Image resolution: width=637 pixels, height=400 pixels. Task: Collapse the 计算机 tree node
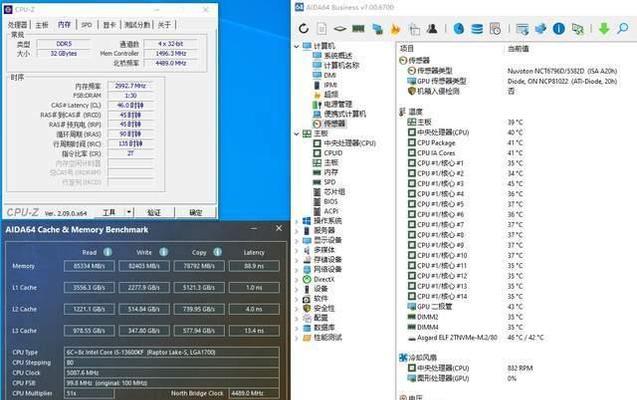[297, 46]
